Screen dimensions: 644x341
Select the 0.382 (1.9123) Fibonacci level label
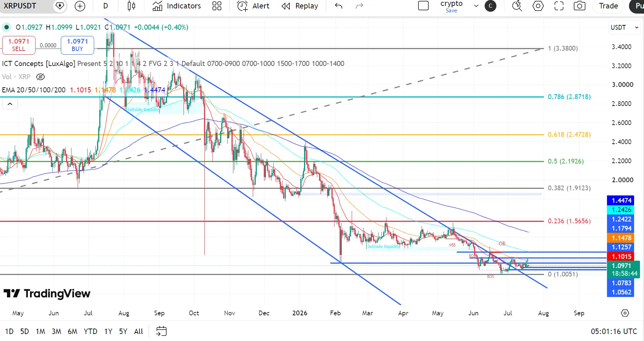(569, 188)
